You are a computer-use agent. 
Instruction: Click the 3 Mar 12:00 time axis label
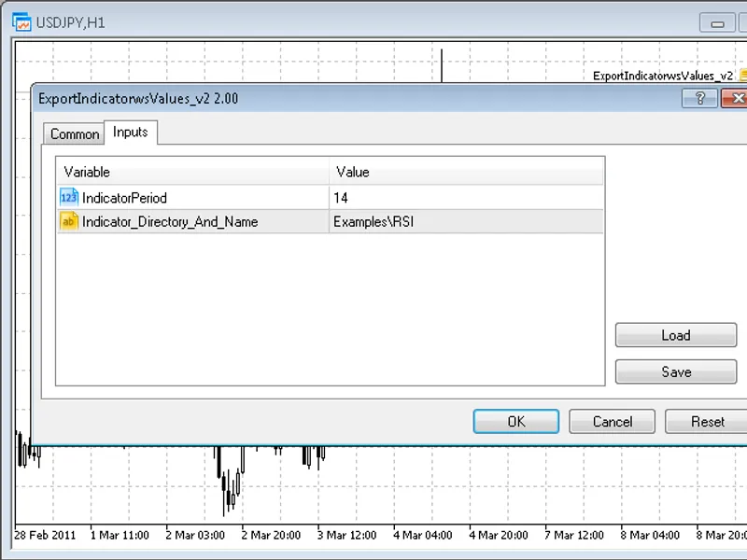(x=346, y=535)
